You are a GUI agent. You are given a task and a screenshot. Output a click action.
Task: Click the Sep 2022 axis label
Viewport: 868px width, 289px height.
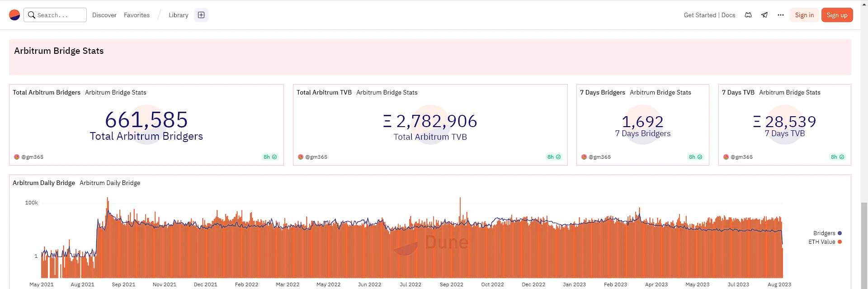(x=452, y=284)
